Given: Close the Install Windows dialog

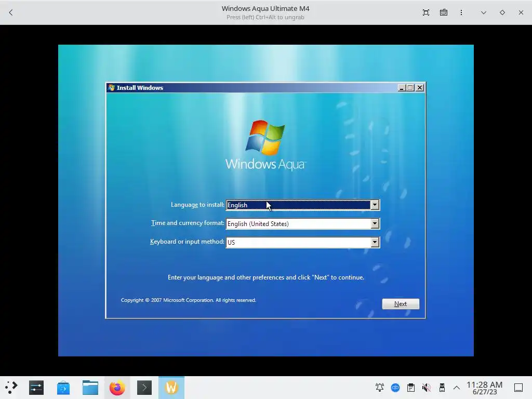Looking at the screenshot, I should coord(420,88).
